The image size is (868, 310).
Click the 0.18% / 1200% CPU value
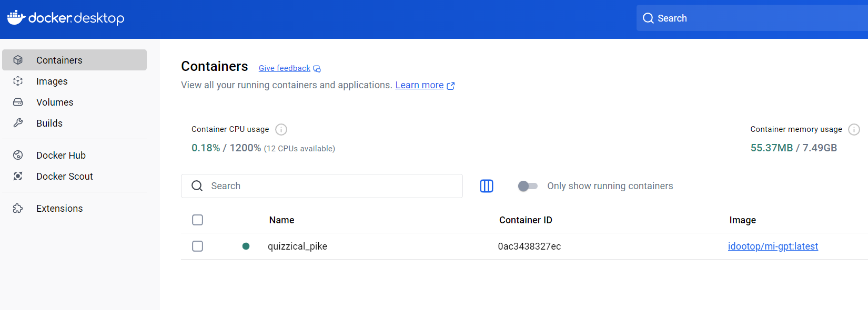coord(226,148)
